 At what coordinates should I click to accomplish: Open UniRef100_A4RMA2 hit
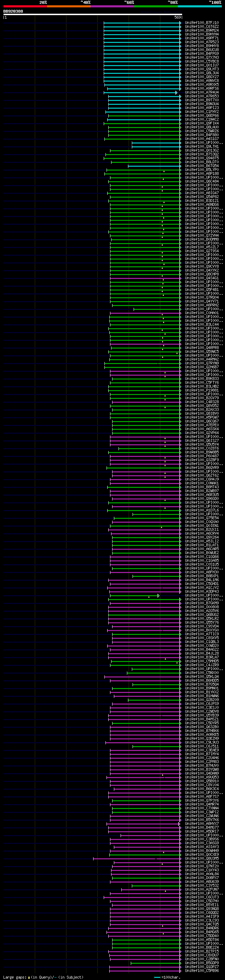pos(202,359)
